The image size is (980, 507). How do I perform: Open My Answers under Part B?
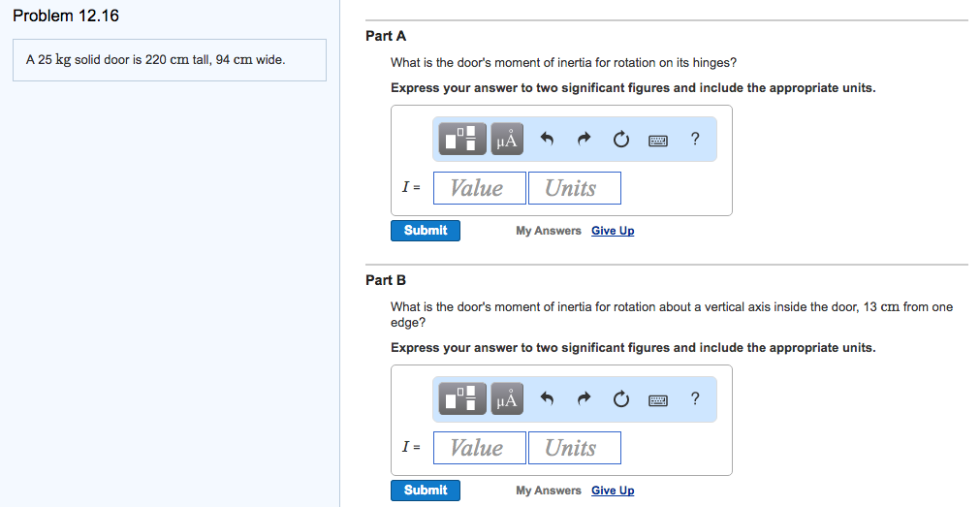pos(549,491)
